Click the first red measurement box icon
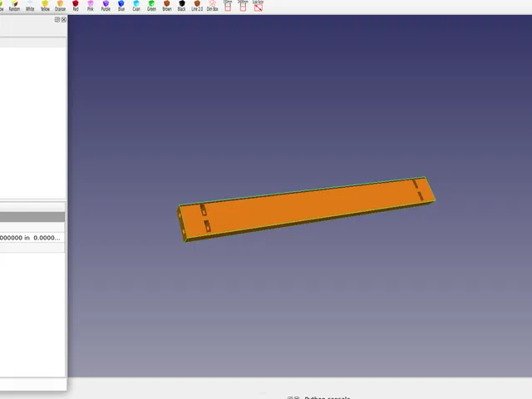The image size is (532, 399). pyautogui.click(x=228, y=6)
